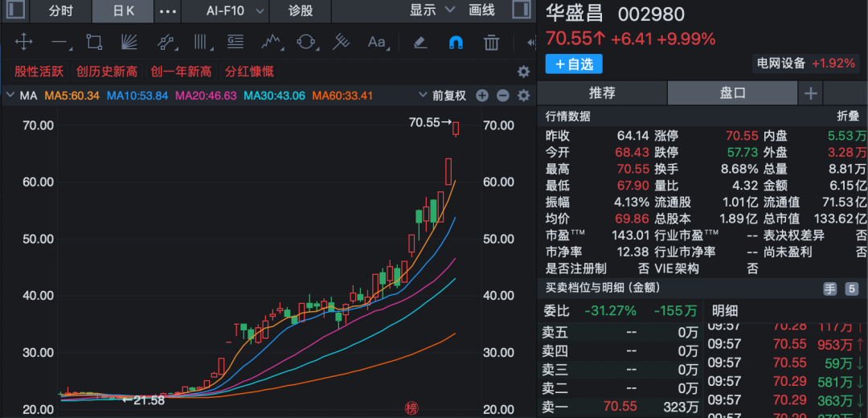Click the 创历史新高 tag

click(x=106, y=72)
